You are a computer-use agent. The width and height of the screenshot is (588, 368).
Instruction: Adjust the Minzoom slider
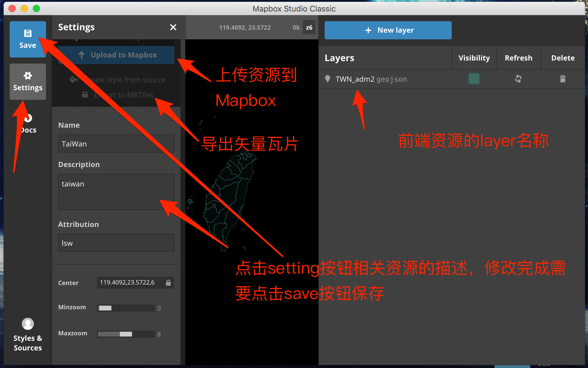126,308
